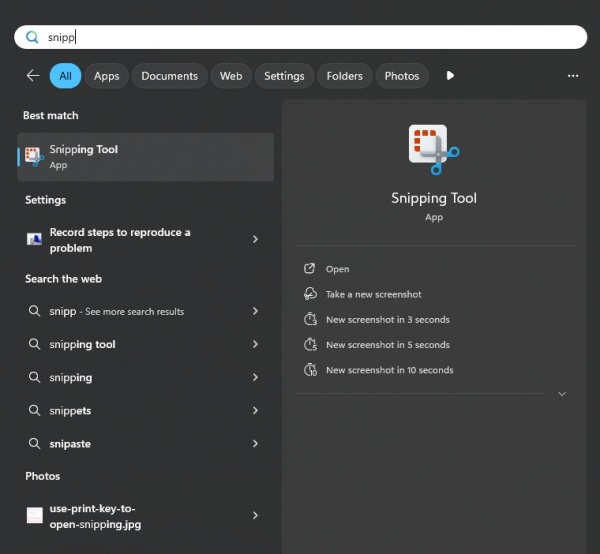Click the 'Snipping Tool' title in details pane
This screenshot has width=600, height=554.
click(x=434, y=198)
